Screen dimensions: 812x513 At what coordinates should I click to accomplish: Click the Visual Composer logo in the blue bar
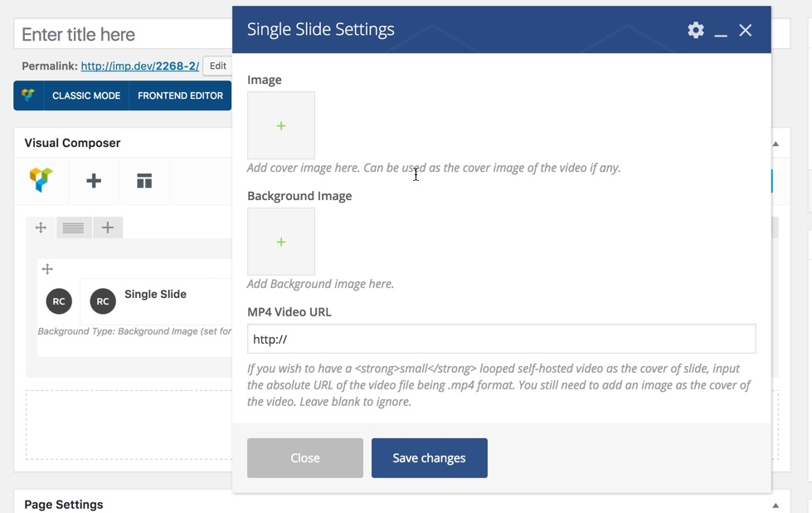tap(28, 95)
